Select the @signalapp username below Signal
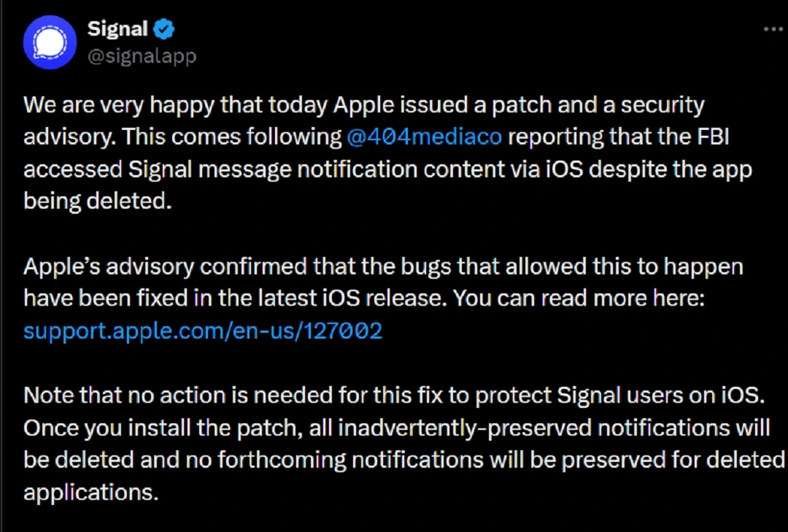The height and width of the screenshot is (532, 788). [142, 55]
